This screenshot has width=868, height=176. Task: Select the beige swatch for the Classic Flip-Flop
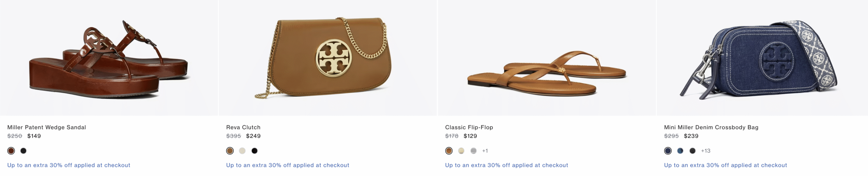[461, 151]
